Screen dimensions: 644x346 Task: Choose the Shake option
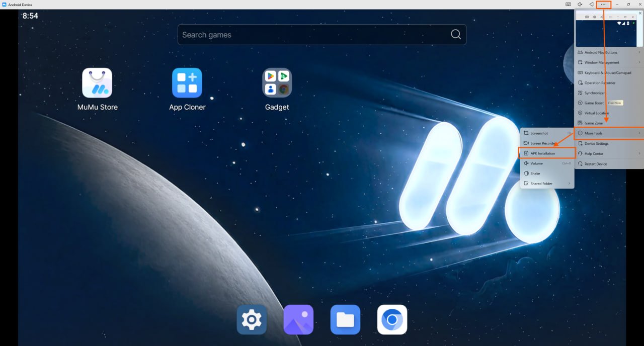coord(547,174)
